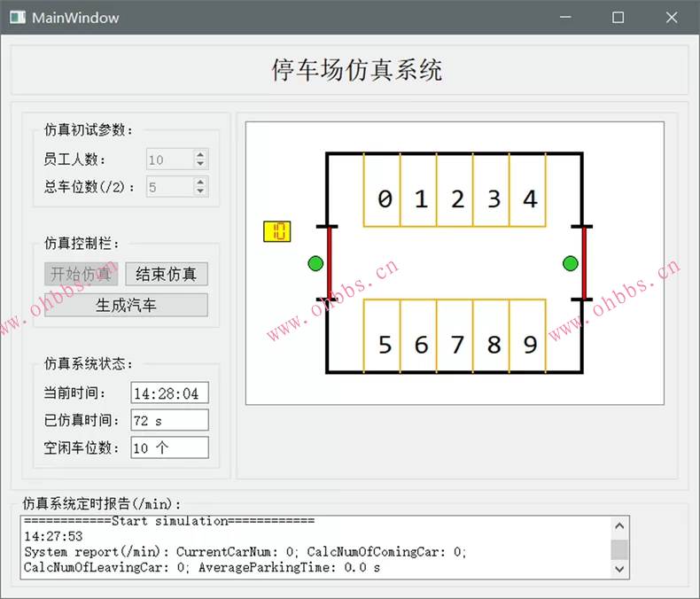Image resolution: width=700 pixels, height=599 pixels.
Task: Click the Start simulation line in report
Action: [x=169, y=521]
